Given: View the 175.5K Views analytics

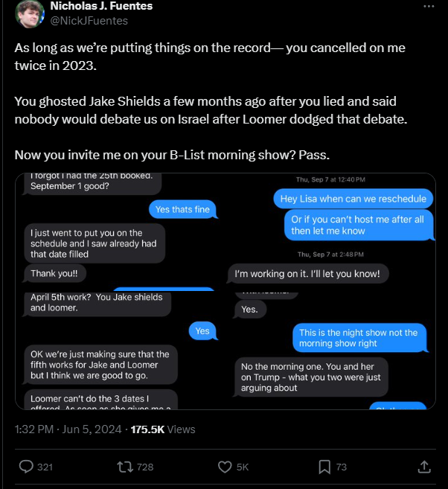Looking at the screenshot, I should [163, 429].
